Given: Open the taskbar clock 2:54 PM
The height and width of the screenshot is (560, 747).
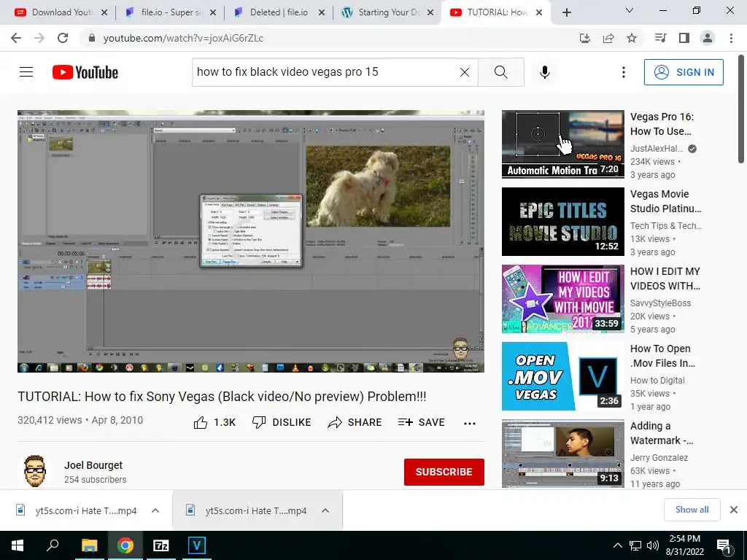Looking at the screenshot, I should coord(684,545).
